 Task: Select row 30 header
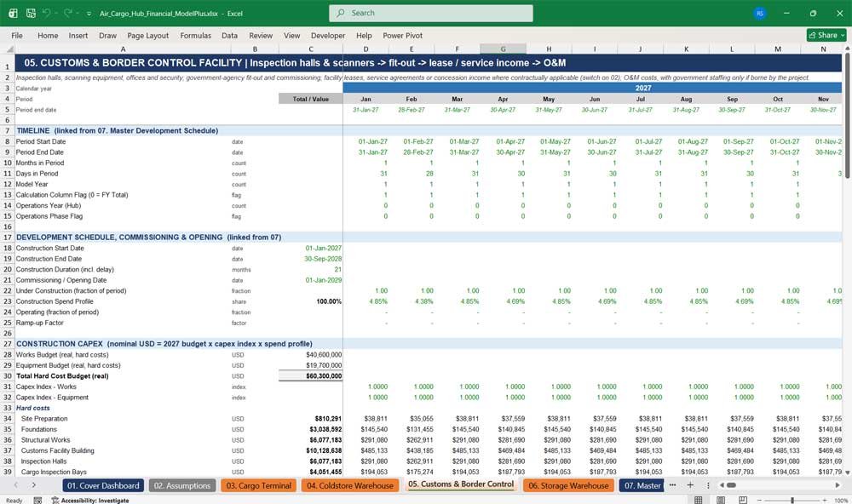tap(8, 375)
